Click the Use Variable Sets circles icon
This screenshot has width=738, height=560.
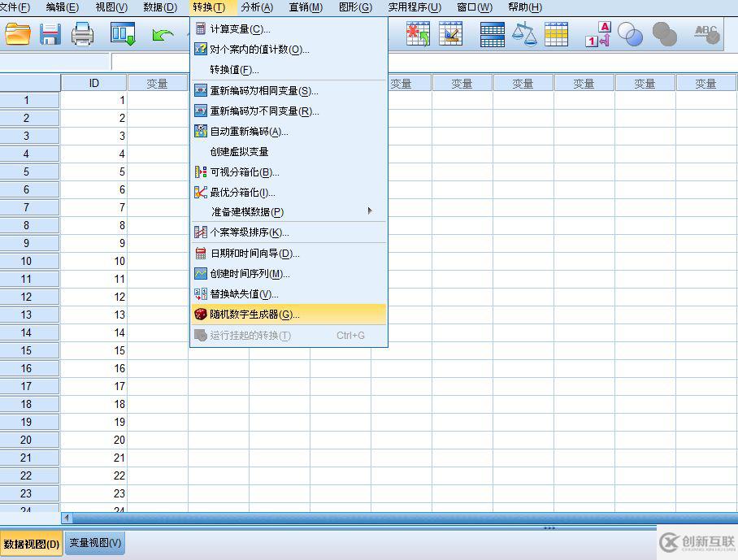point(632,34)
